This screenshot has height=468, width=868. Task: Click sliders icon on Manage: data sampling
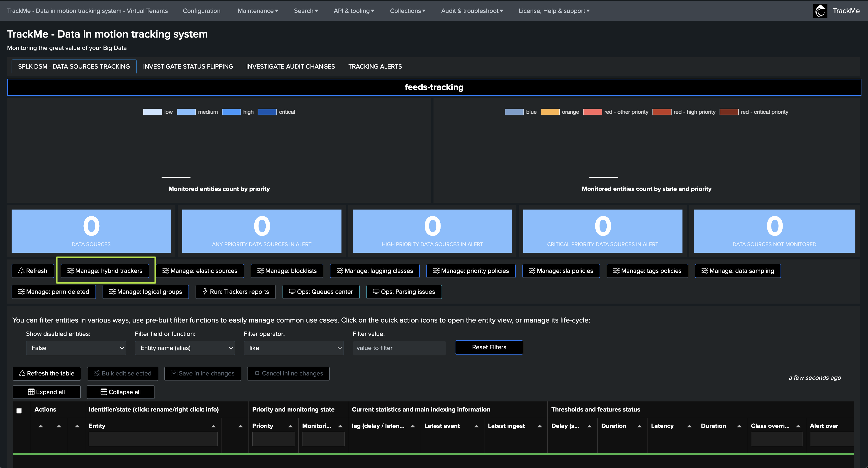(705, 271)
